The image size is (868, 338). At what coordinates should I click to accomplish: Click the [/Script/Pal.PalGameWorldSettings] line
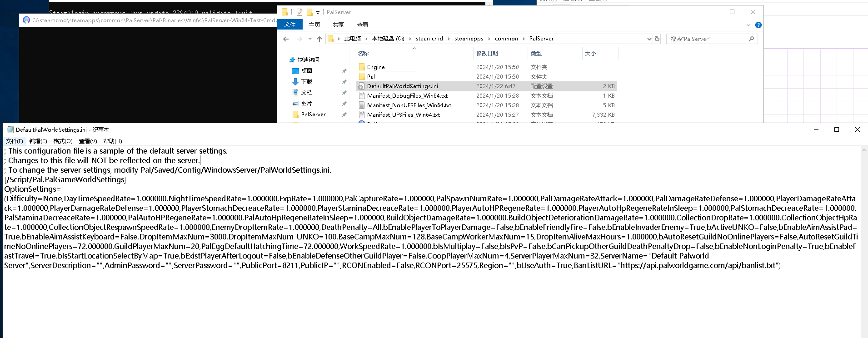(x=65, y=179)
